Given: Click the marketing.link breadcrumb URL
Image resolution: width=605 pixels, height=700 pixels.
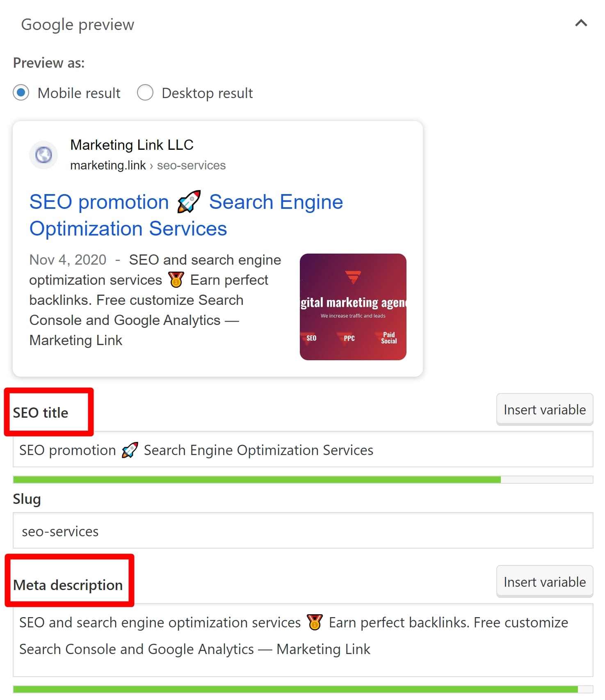Looking at the screenshot, I should (108, 165).
